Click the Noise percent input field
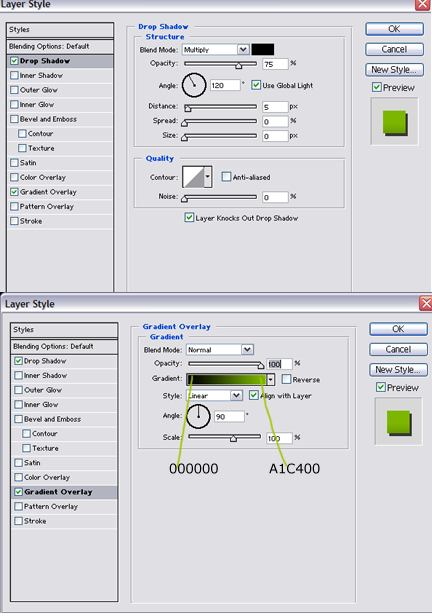This screenshot has width=432, height=616. tap(275, 197)
